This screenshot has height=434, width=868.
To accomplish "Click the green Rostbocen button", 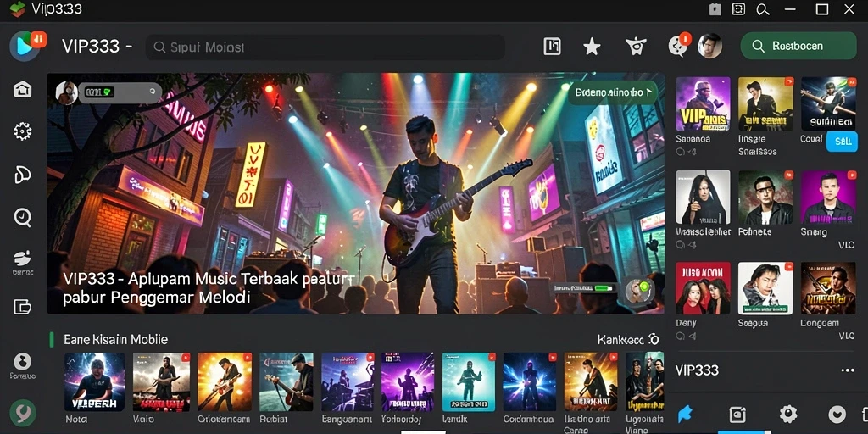I will (798, 46).
